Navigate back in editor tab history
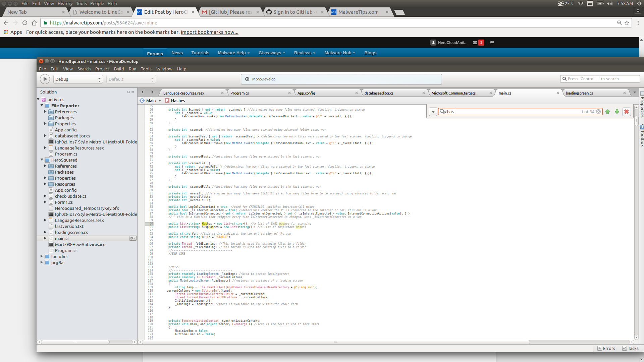The width and height of the screenshot is (644, 362). pyautogui.click(x=143, y=92)
